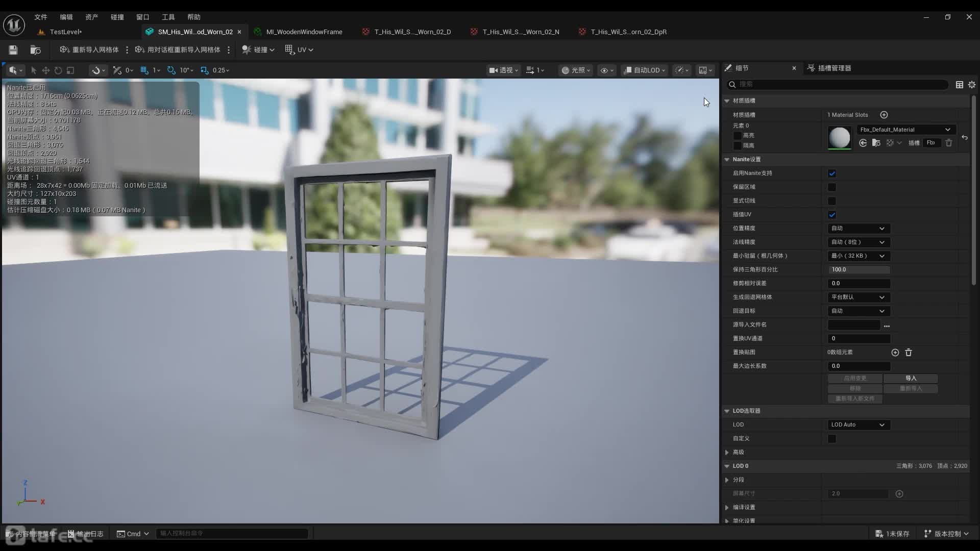The image size is (980, 551).
Task: Click the 搜索 details search field
Action: [x=837, y=84]
